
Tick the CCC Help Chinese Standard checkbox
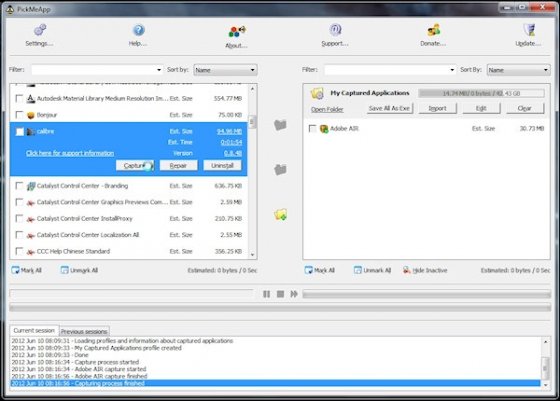coord(20,251)
